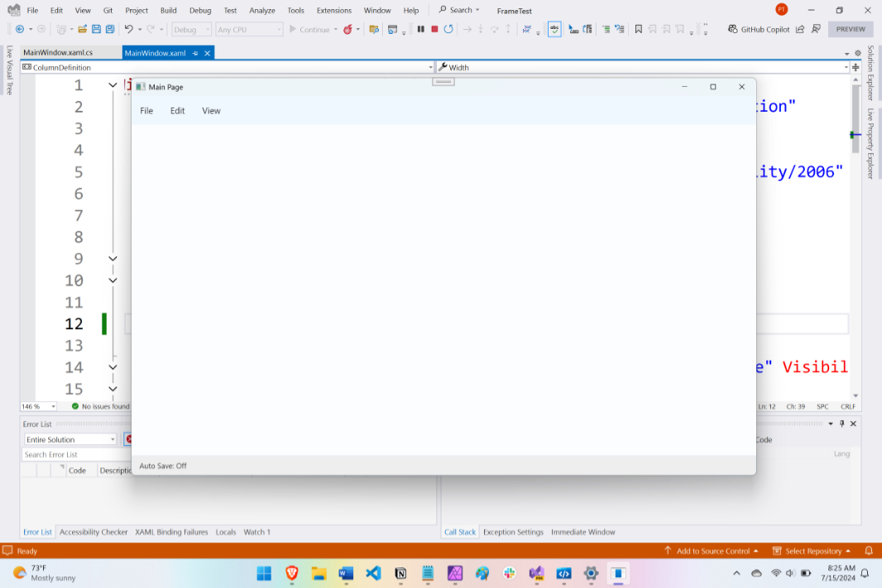
Task: Click the Search Error List field
Action: point(77,454)
